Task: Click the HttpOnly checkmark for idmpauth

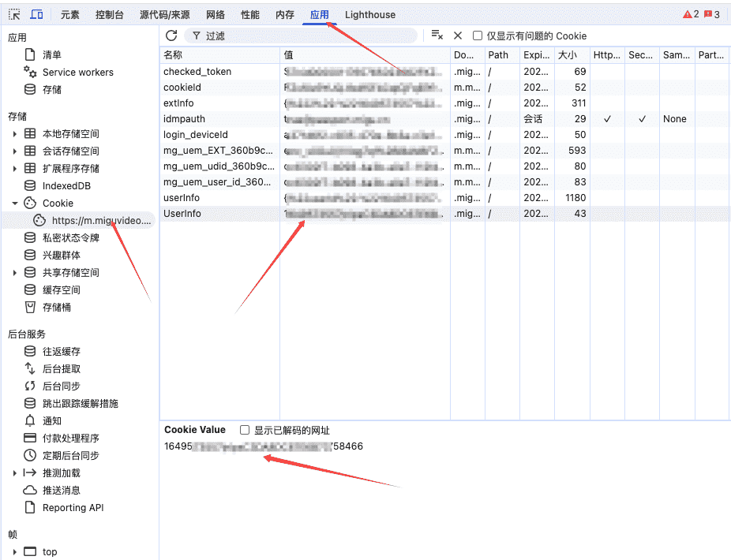Action: tap(607, 119)
